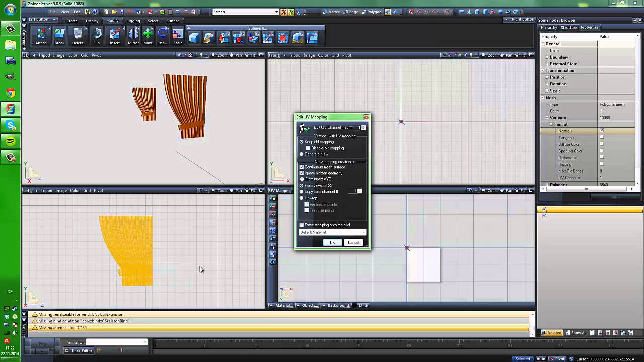Open the Default Material dropdown
Viewport: 644px width, 362px height.
333,232
